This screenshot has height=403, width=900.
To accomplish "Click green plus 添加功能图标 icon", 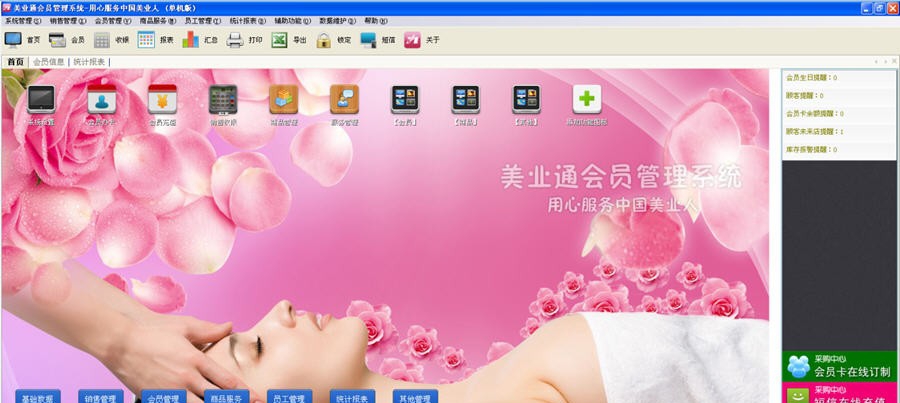I will click(x=587, y=99).
